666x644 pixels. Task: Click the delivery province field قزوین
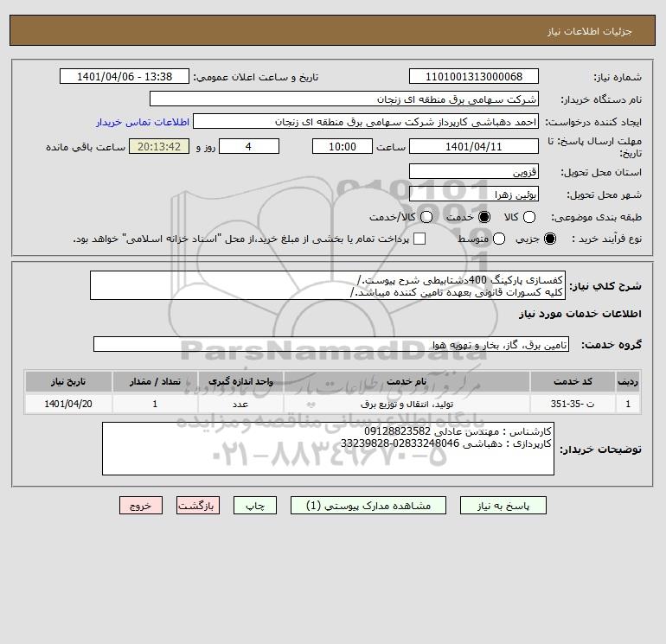click(x=474, y=171)
